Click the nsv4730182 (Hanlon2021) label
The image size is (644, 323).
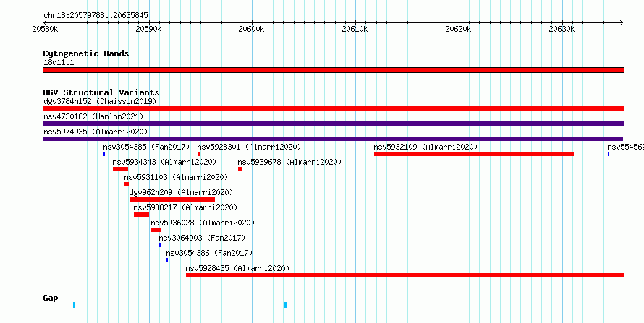[93, 116]
